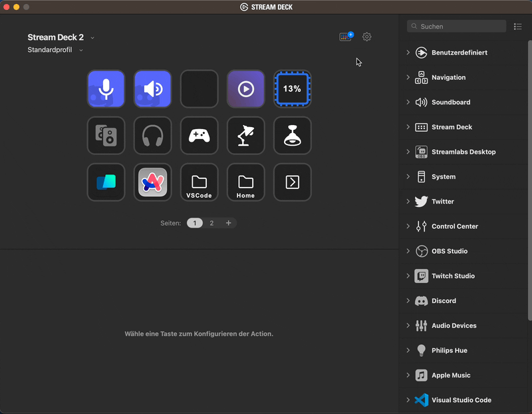Select the VSCode folder key

[199, 182]
